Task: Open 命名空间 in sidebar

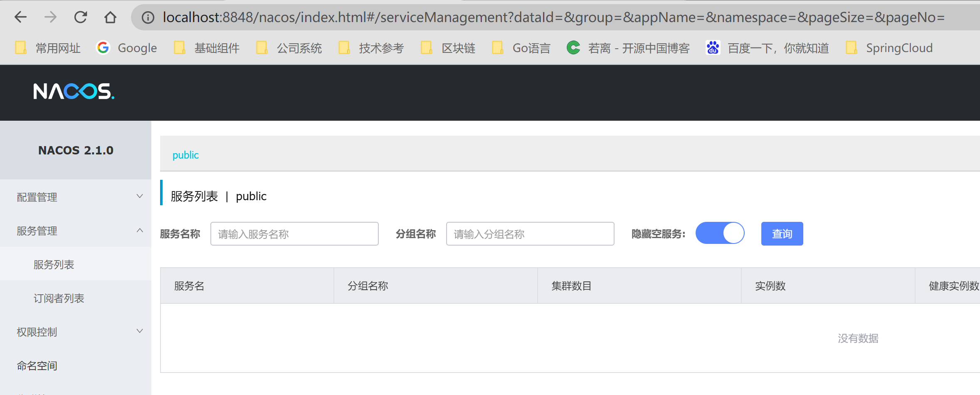Action: pyautogui.click(x=76, y=365)
